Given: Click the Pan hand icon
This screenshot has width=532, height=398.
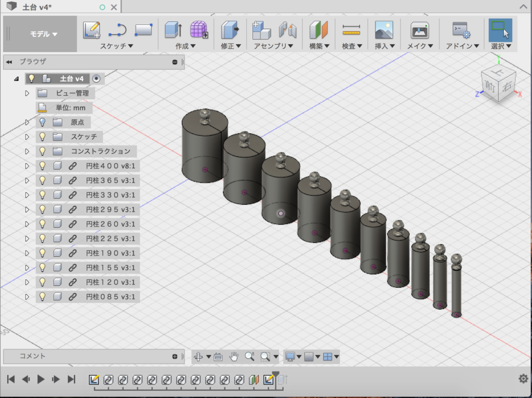Looking at the screenshot, I should [234, 356].
